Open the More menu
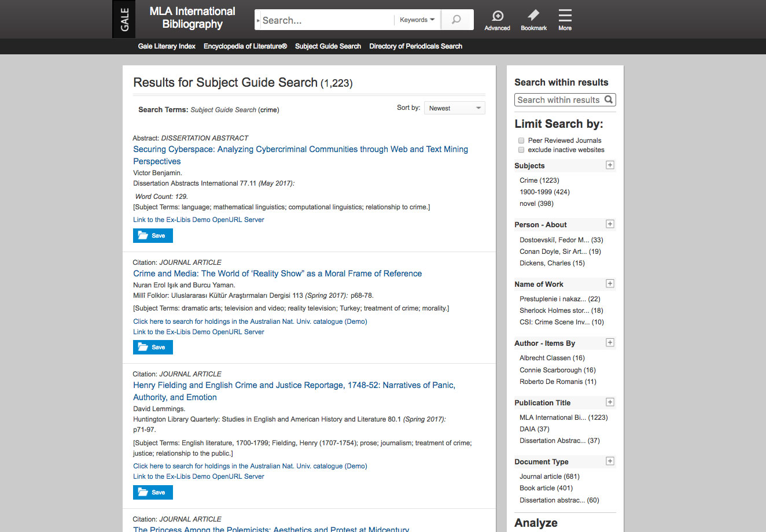This screenshot has height=532, width=766. tap(565, 20)
